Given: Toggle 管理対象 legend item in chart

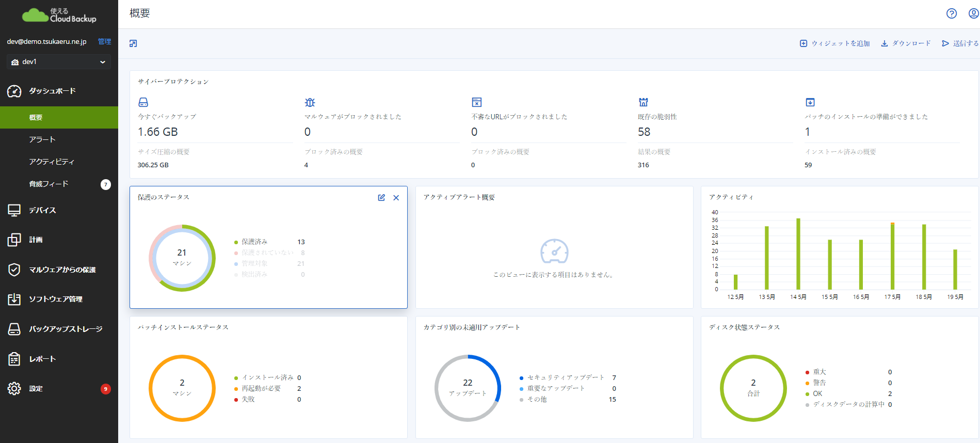Looking at the screenshot, I should 254,263.
